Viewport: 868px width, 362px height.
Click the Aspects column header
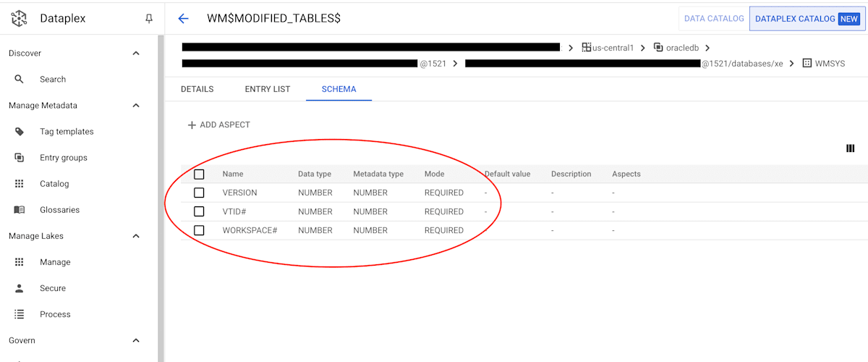[626, 174]
